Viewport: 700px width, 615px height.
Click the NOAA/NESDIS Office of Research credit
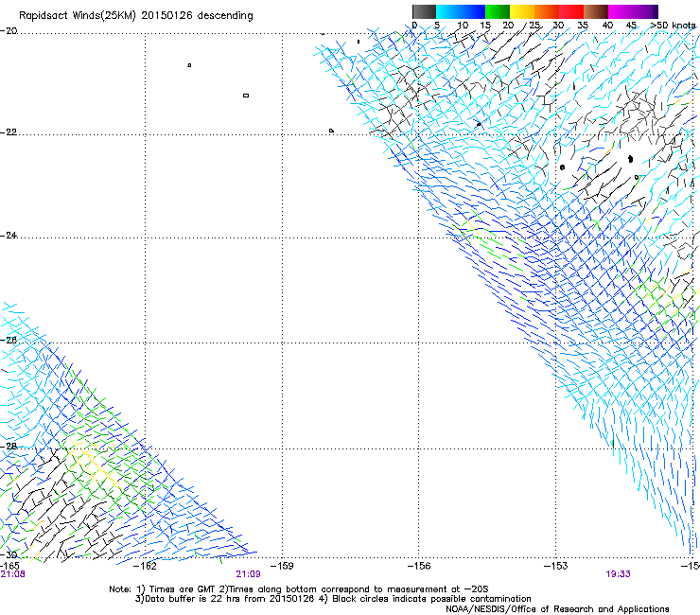point(557,609)
